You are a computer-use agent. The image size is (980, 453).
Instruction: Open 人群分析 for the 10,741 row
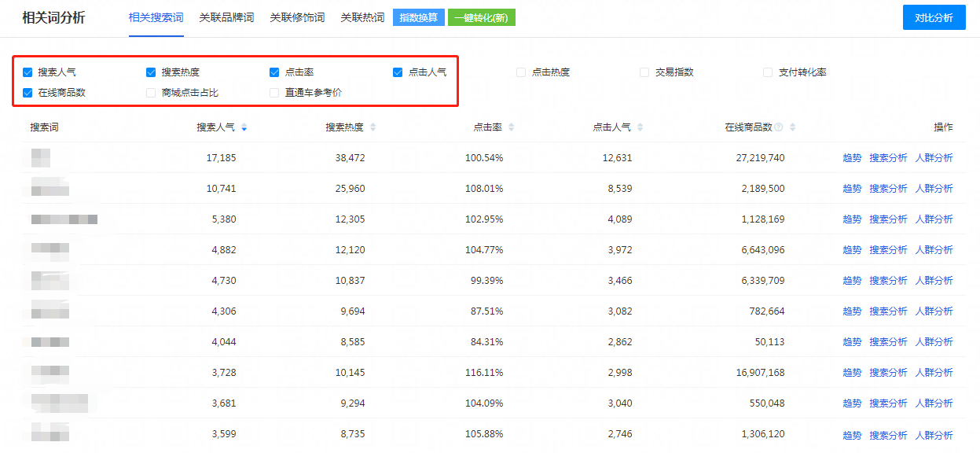tap(934, 189)
